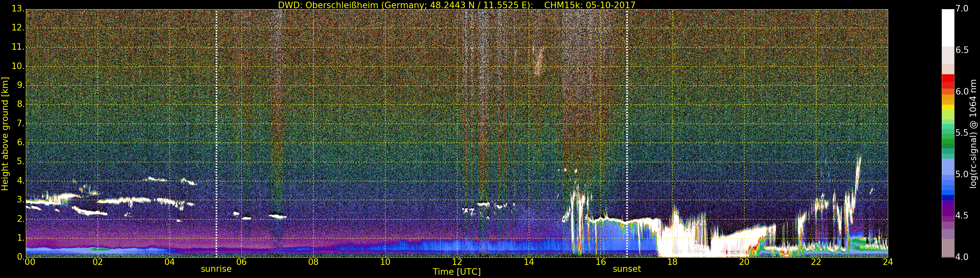Click the time axis tick label '16'
Image resolution: width=980 pixels, height=278 pixels.
pyautogui.click(x=601, y=262)
